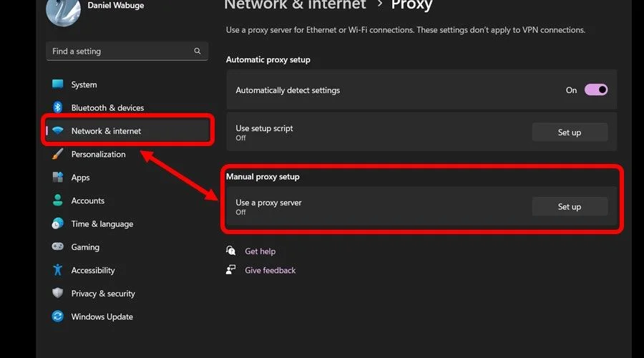Click the search magnifier icon
The image size is (644, 358).
point(197,51)
